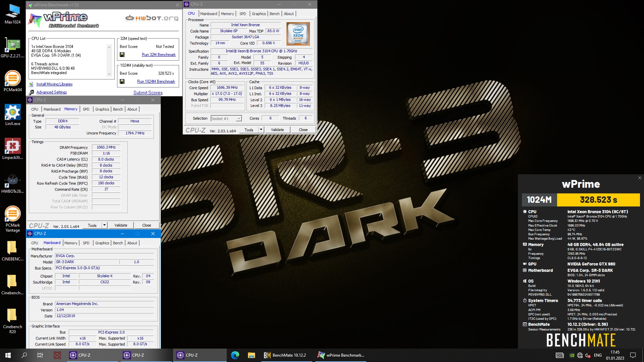The image size is (644, 362).
Task: Open the CINEBENCH folder icon
Action: [12, 251]
